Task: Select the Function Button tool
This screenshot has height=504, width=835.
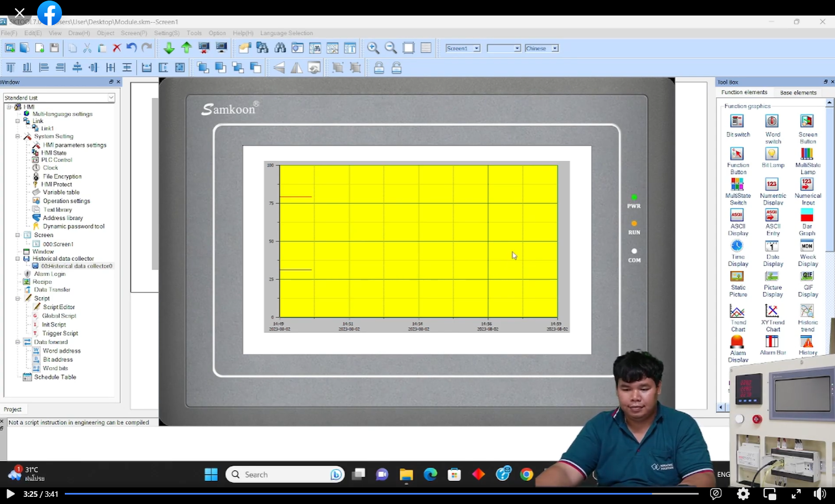Action: [737, 161]
